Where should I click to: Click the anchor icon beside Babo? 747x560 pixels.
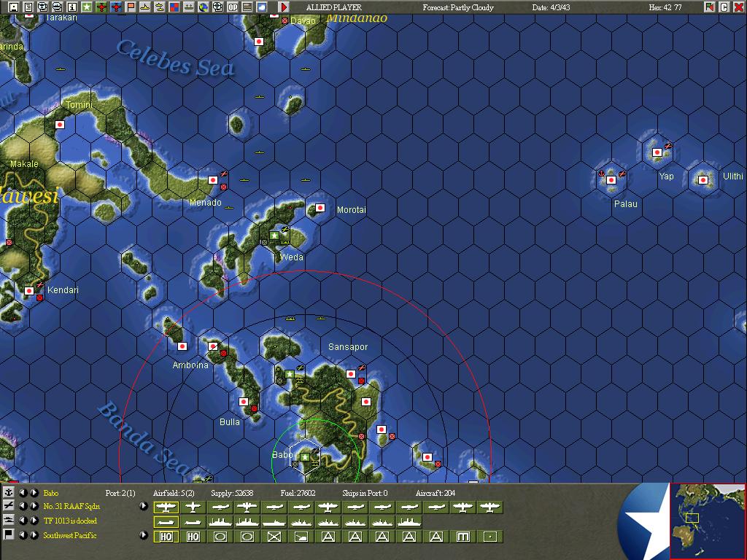(x=9, y=492)
